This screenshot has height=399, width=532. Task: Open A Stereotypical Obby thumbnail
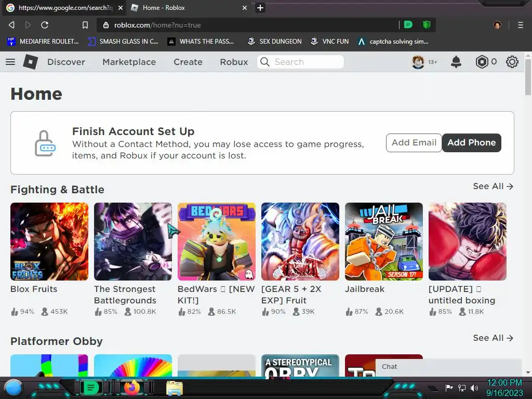(300, 365)
